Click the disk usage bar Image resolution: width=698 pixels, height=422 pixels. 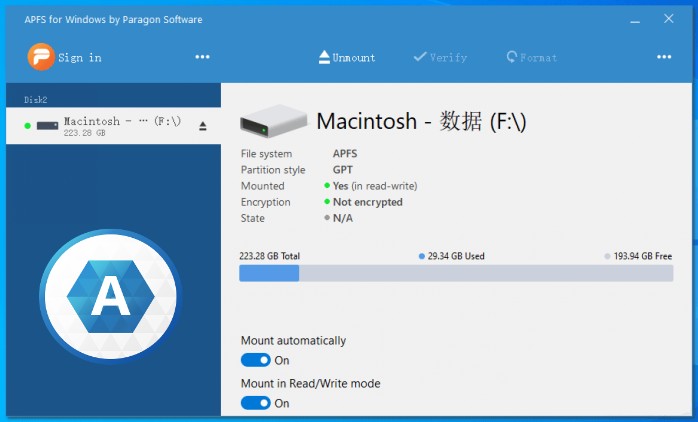click(456, 273)
